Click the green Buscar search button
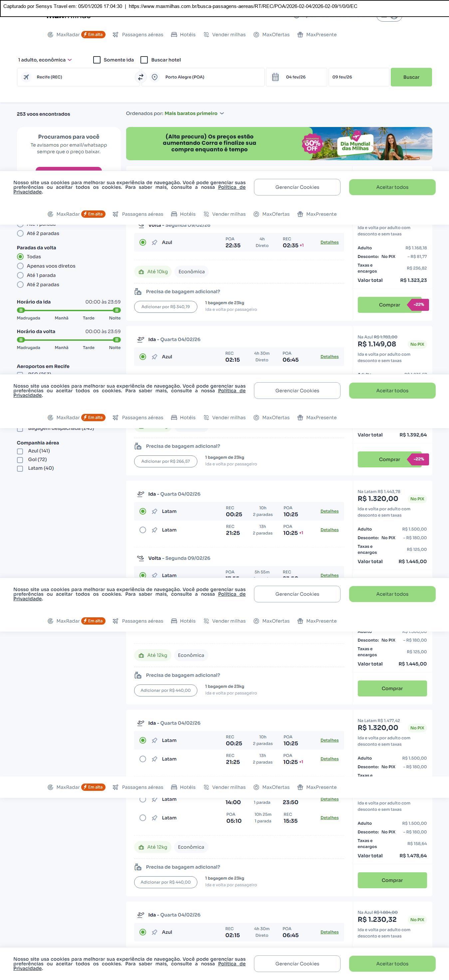Viewport: 449px width, 980px height. [x=411, y=77]
